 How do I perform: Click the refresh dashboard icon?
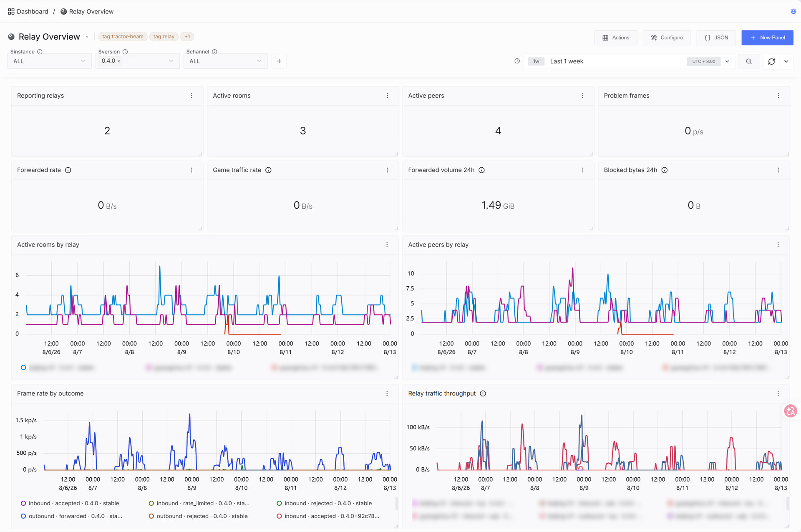click(771, 61)
